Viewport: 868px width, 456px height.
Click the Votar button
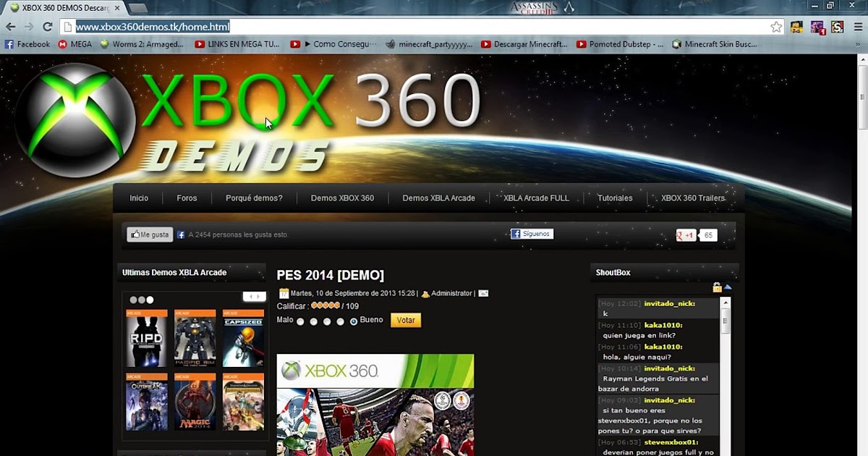point(406,320)
